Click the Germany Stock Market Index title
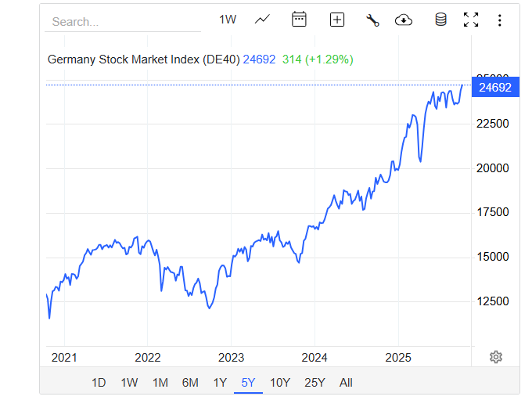This screenshot has height=400, width=532. coord(143,59)
